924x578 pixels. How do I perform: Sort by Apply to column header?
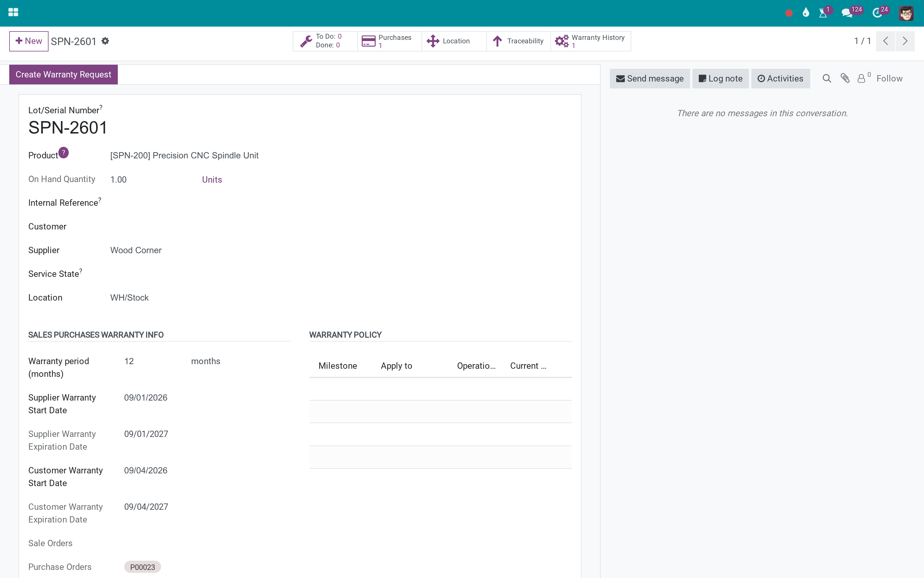pos(396,366)
